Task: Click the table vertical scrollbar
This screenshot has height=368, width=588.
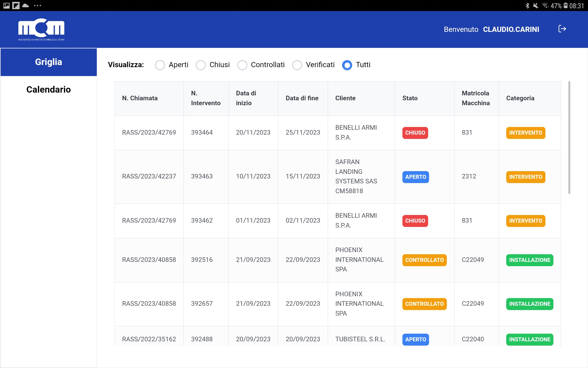Action: coord(569,137)
